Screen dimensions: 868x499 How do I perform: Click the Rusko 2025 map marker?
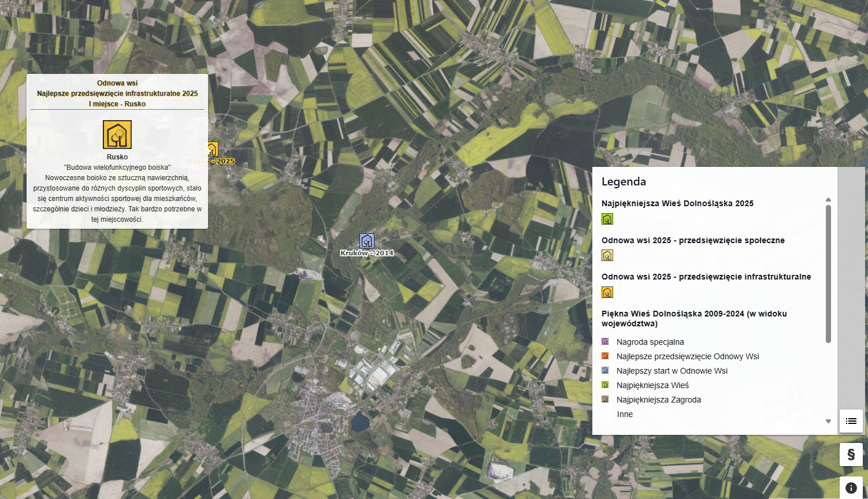pyautogui.click(x=212, y=149)
